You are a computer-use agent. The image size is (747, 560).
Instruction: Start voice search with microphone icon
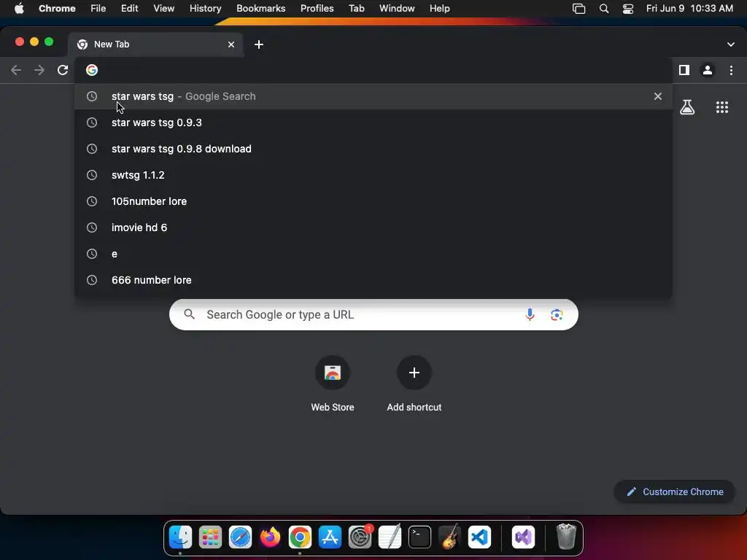tap(530, 315)
